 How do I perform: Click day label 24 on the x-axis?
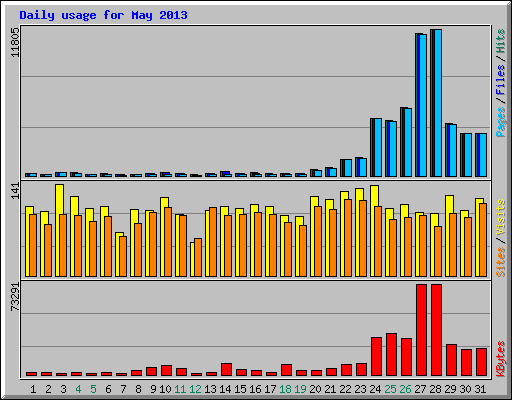coord(375,389)
